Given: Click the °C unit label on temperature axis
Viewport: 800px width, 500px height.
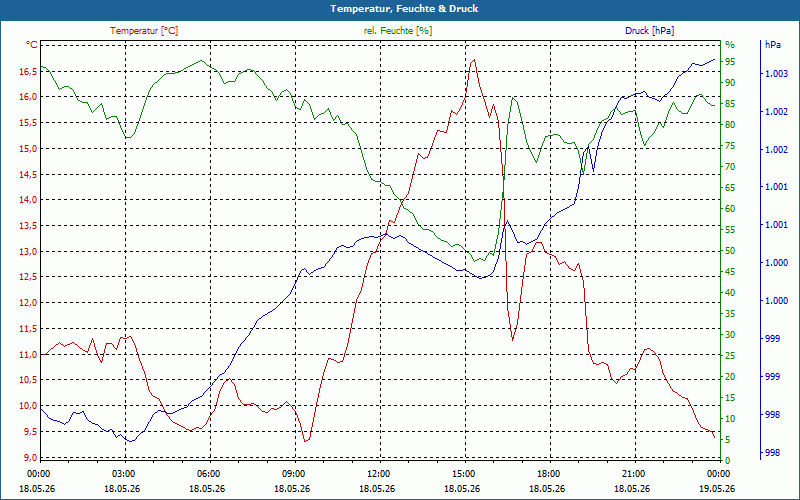Looking at the screenshot, I should point(32,45).
